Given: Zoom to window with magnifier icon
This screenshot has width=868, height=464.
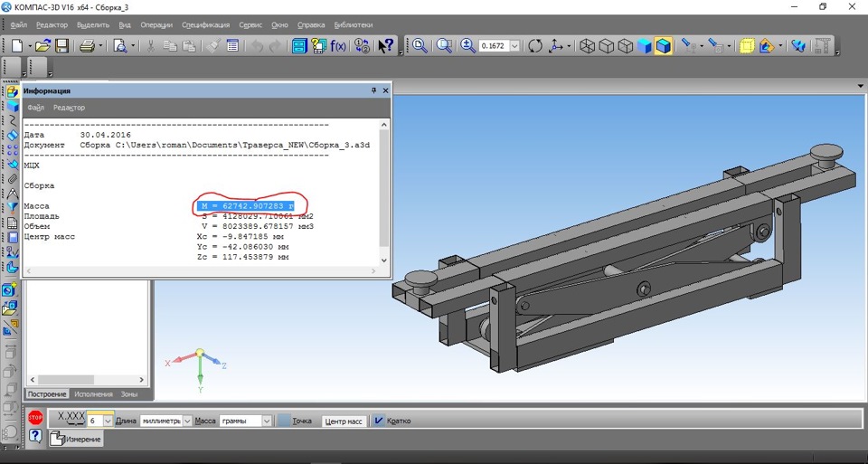Looking at the screenshot, I should tap(445, 45).
